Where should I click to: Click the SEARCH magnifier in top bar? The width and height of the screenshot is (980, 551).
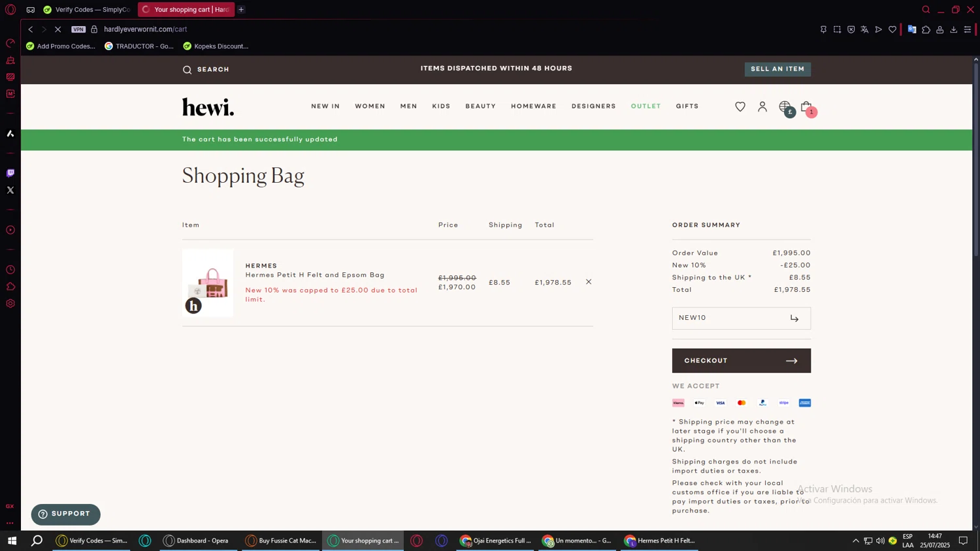click(x=206, y=69)
